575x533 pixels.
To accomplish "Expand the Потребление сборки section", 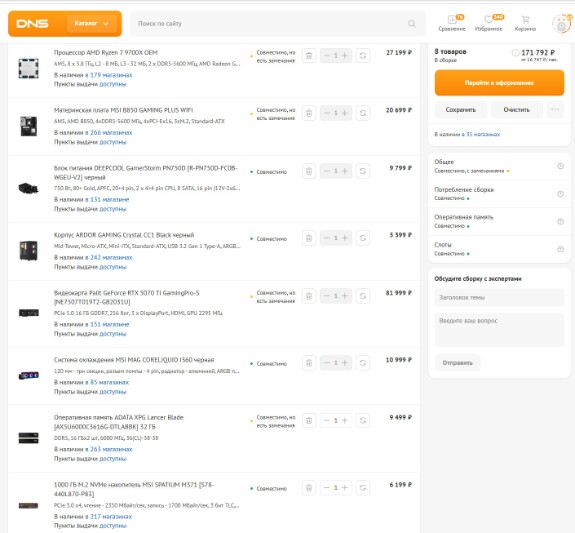I will tap(499, 194).
